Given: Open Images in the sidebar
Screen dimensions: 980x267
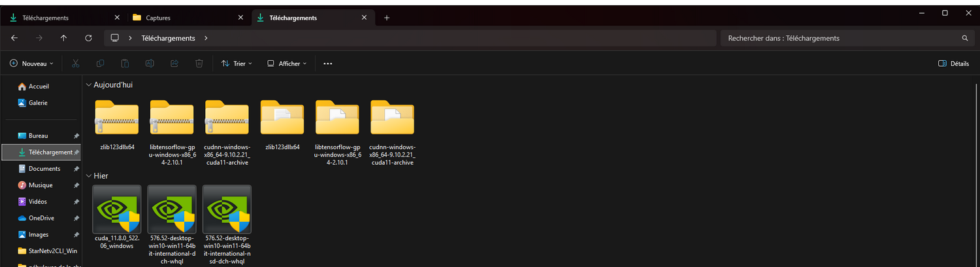Looking at the screenshot, I should point(39,234).
